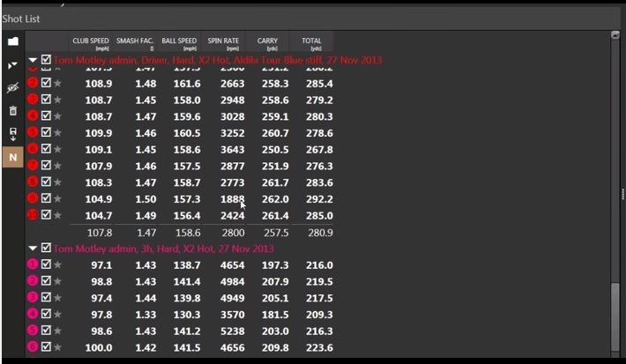The height and width of the screenshot is (364, 626).
Task: Click the SPIN RATE column header
Action: click(223, 43)
